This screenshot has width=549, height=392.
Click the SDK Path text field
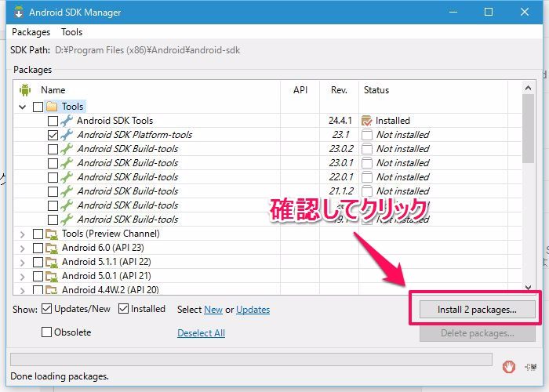click(147, 50)
